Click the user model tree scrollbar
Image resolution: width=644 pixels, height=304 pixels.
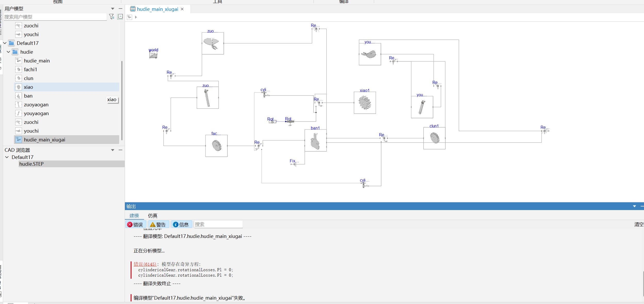click(x=122, y=101)
